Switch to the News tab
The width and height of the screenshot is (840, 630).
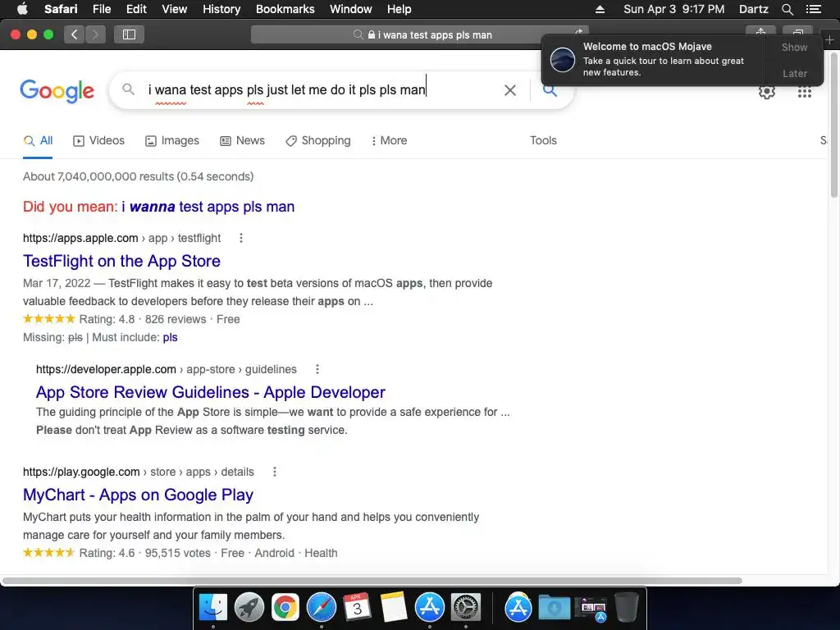(243, 141)
